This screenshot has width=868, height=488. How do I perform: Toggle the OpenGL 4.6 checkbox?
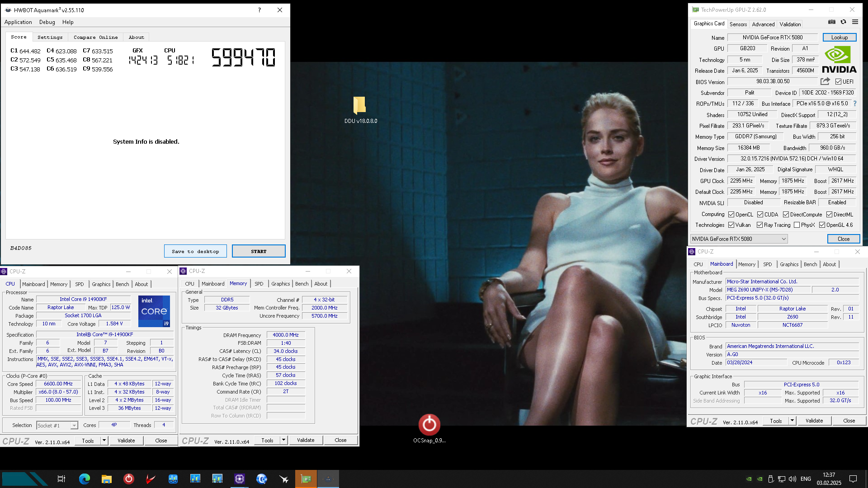pyautogui.click(x=822, y=225)
